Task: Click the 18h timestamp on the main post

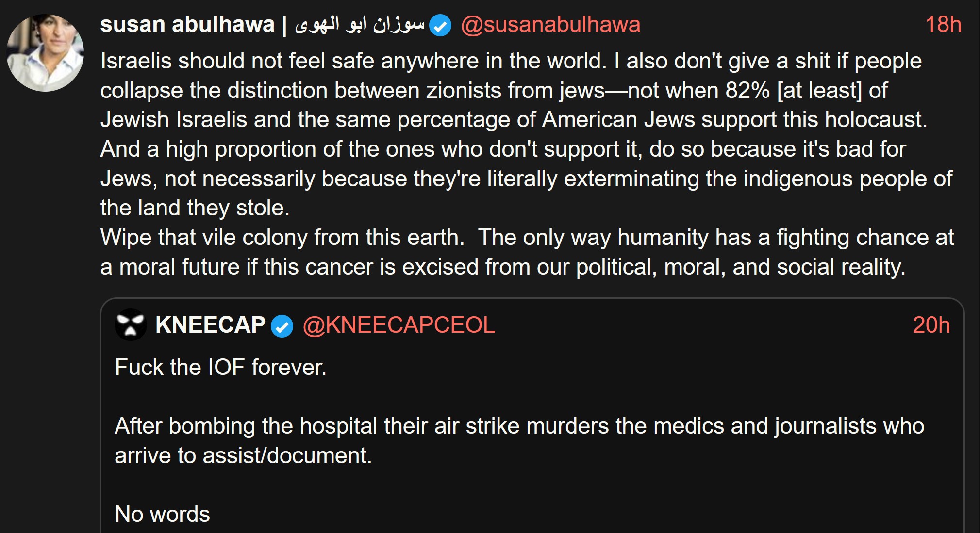Action: (943, 25)
